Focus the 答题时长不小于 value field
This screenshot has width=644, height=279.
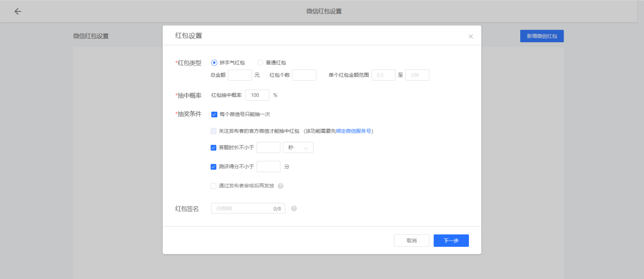(x=269, y=148)
